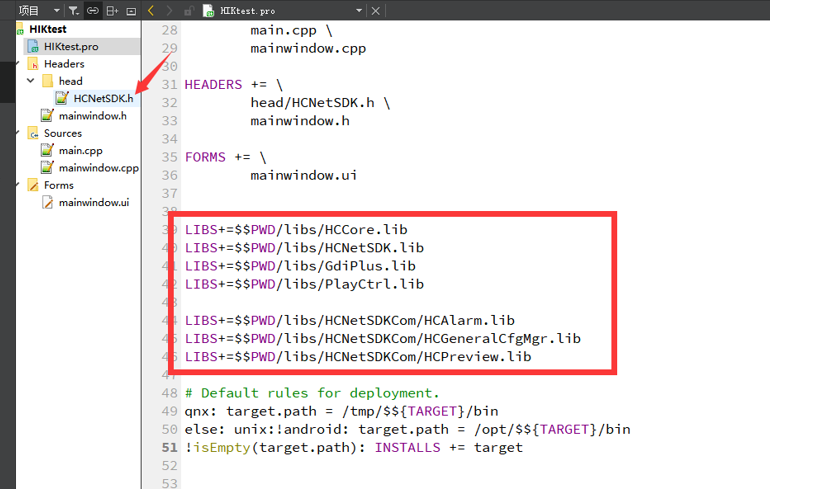Click the HCPreview.lib LIBS line
Viewport: 821px width, 489px height.
pos(358,357)
